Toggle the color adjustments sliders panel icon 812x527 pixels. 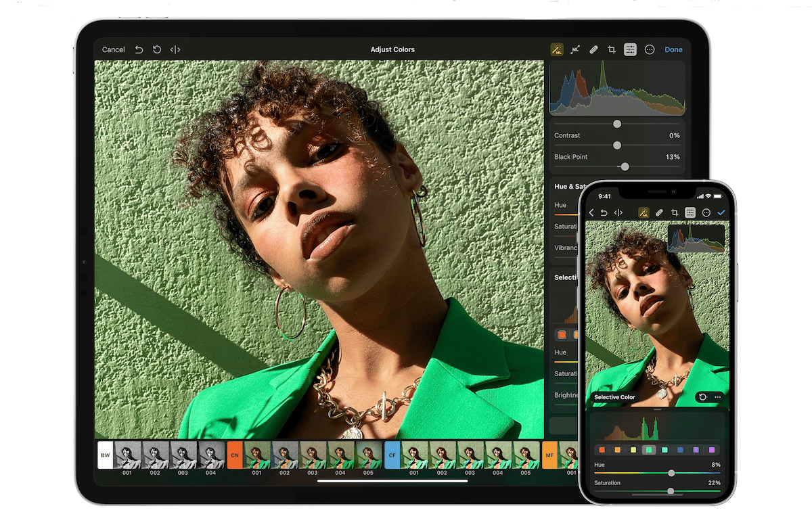[630, 49]
